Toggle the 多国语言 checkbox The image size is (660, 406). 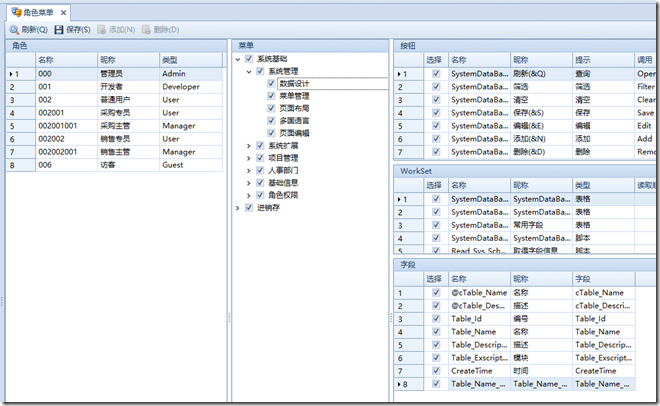[x=271, y=121]
